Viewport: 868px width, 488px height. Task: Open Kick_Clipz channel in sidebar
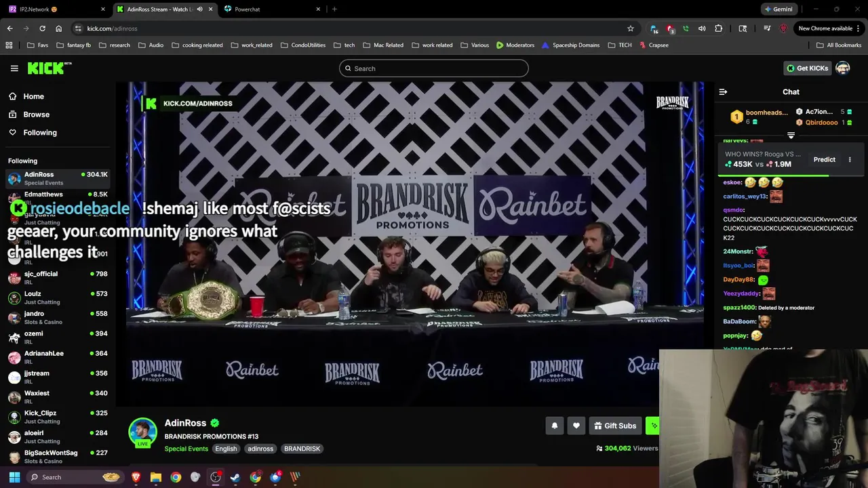click(x=58, y=416)
